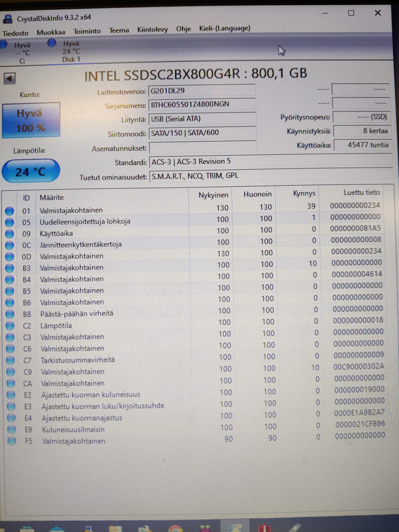Click status dot for attribute 01
Viewport: 399px width, 532px height.
(10, 211)
